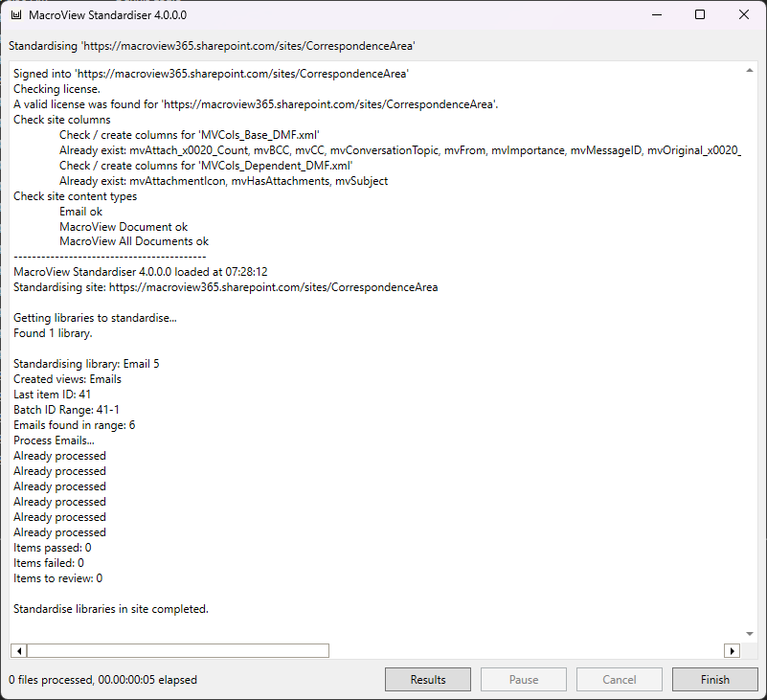Screen dimensions: 767x700
Task: Click 'Standardise libraries in site completed.' line
Action: (111, 609)
